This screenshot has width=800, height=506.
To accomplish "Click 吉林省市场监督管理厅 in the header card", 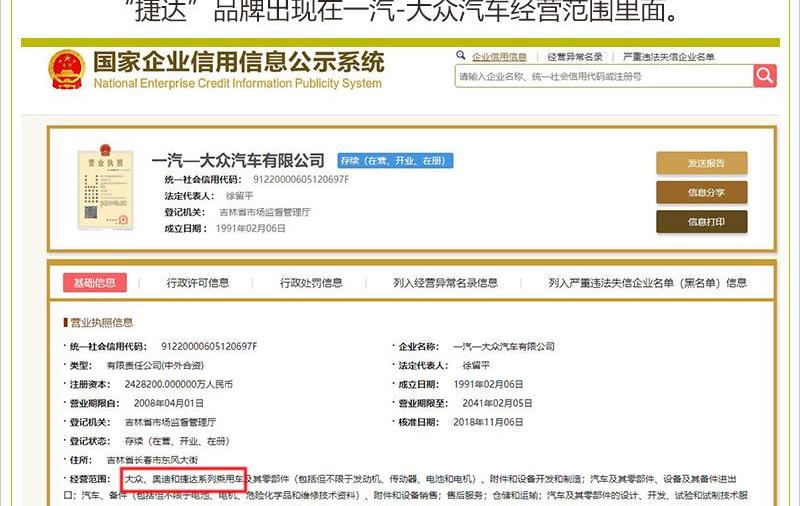I will click(264, 212).
